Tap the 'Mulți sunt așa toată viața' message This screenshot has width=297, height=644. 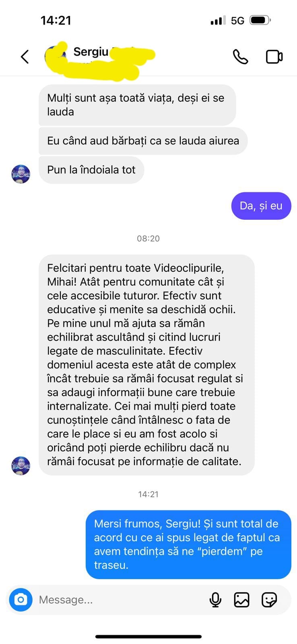[x=137, y=105]
